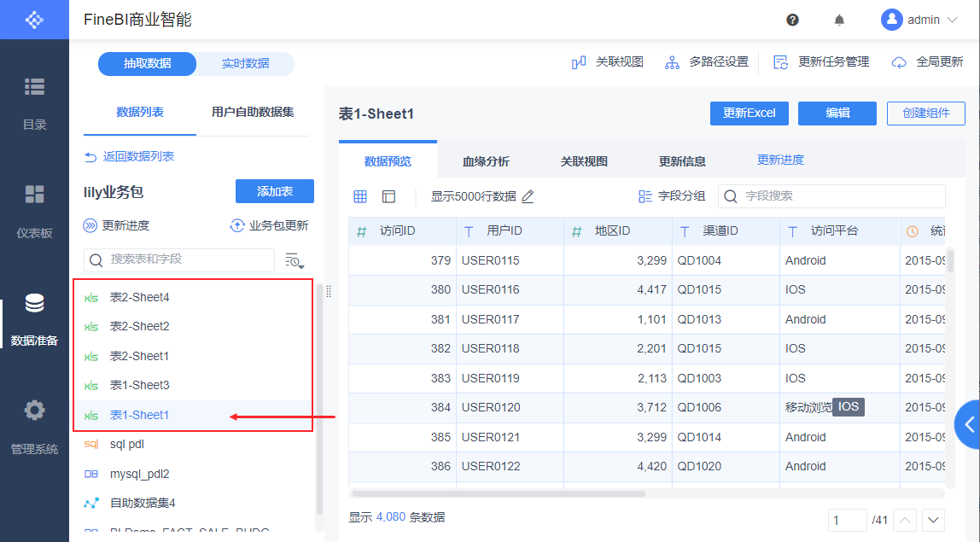Viewport: 980px width, 542px height.
Task: Click the 更新进度 link beside tabs
Action: tap(780, 160)
